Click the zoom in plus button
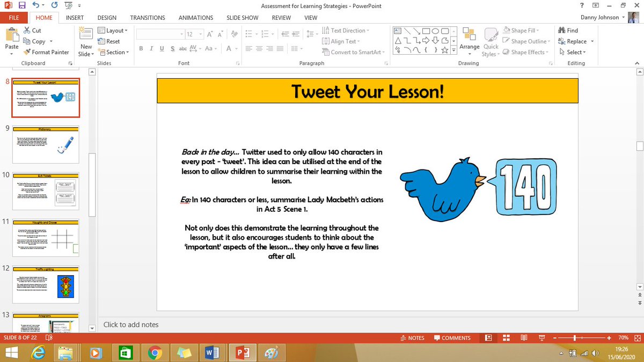This screenshot has height=362, width=644. pos(609,338)
